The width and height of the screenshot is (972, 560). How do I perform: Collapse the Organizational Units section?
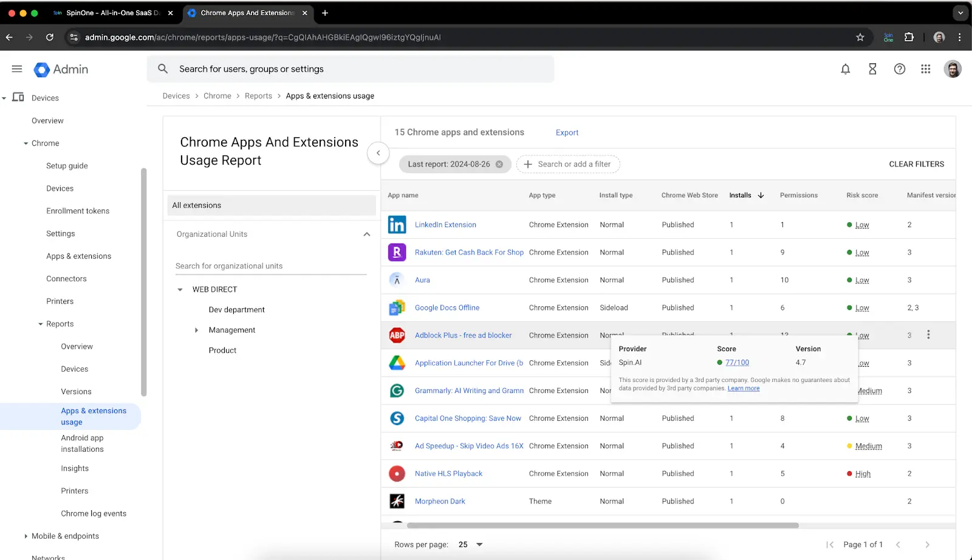(366, 234)
